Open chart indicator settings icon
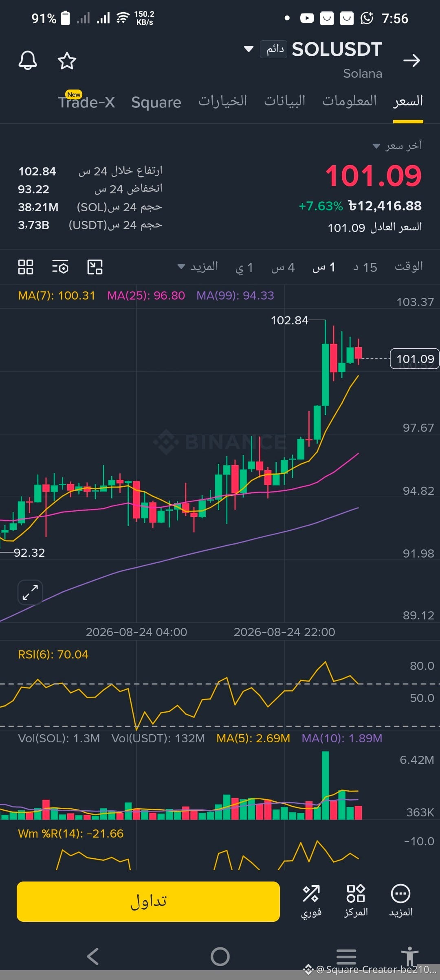Viewport: 440px width, 980px height. point(60,267)
